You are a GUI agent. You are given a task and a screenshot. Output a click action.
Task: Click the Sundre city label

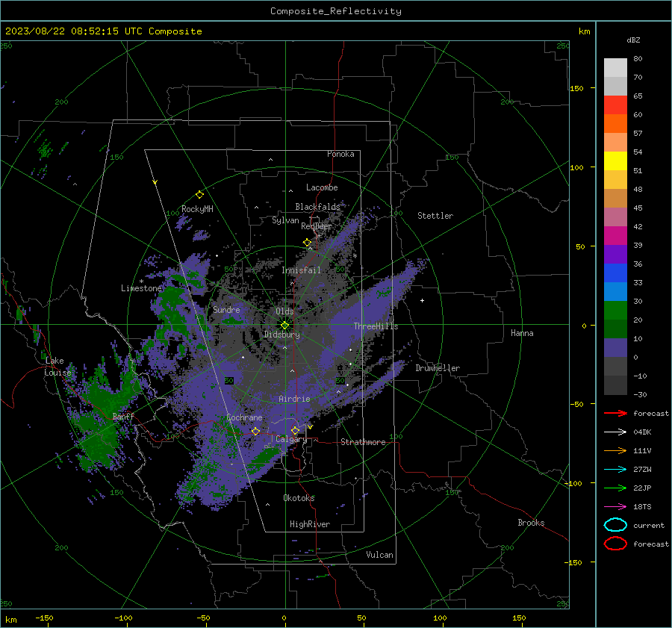pyautogui.click(x=226, y=309)
